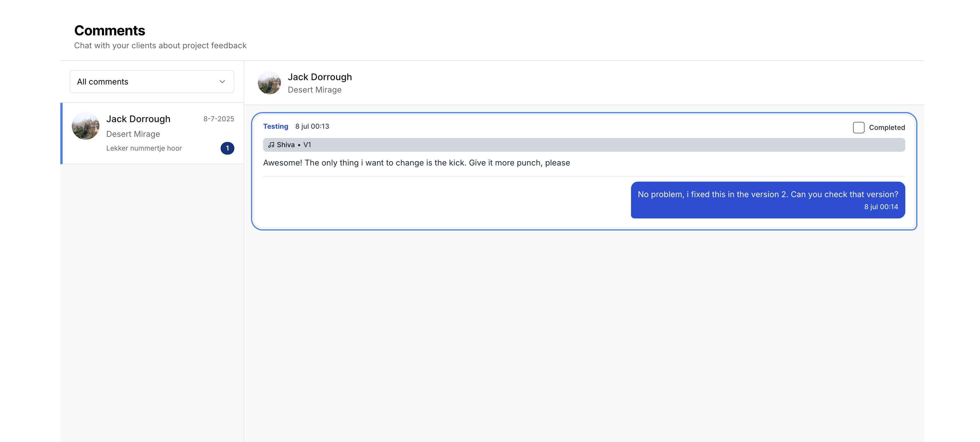Click the unread badge showing 1
980x442 pixels.
pos(227,148)
